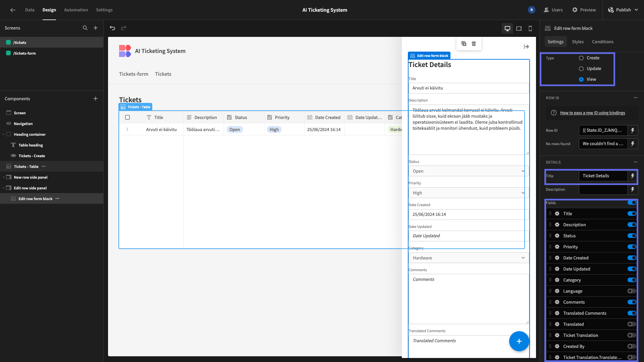
Task: Open options dots for Tickets - Table
Action: pyautogui.click(x=44, y=167)
